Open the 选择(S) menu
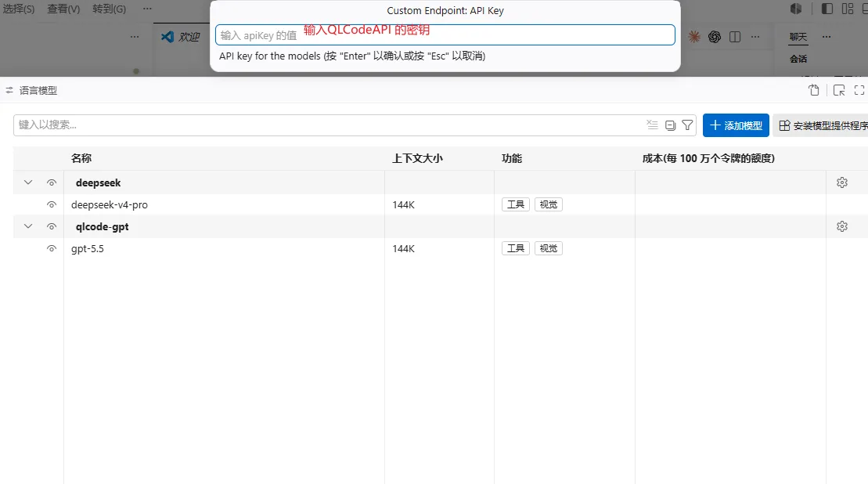868x484 pixels. point(18,9)
